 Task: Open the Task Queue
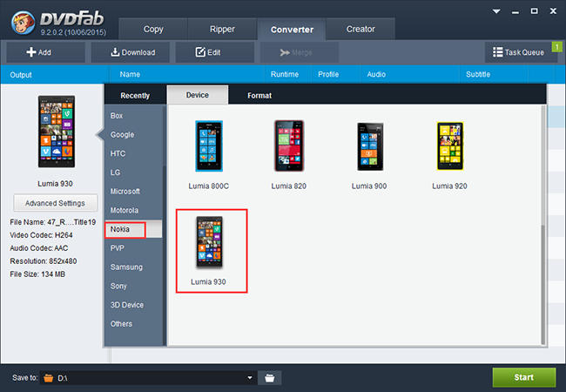click(x=518, y=52)
